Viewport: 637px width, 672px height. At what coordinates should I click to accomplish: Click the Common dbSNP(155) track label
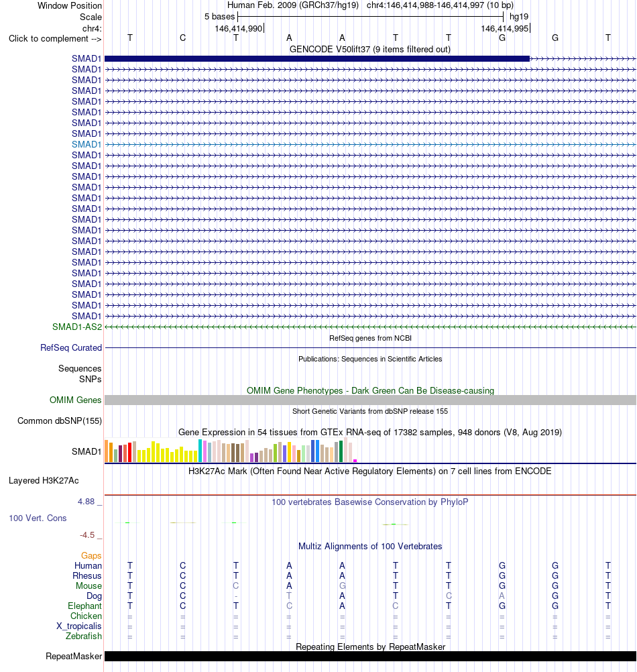click(60, 421)
